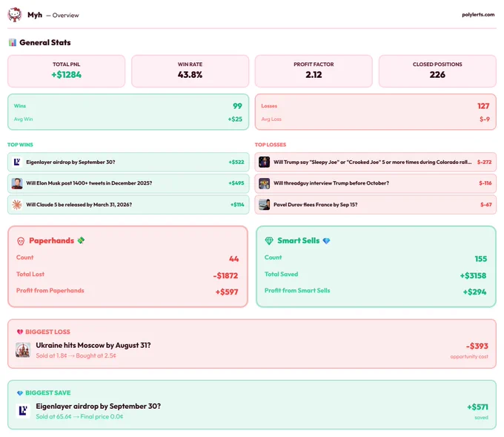Viewport: 504px width, 437px height.
Task: Click the blue gem emoji after Smart Sells
Action: click(x=326, y=240)
